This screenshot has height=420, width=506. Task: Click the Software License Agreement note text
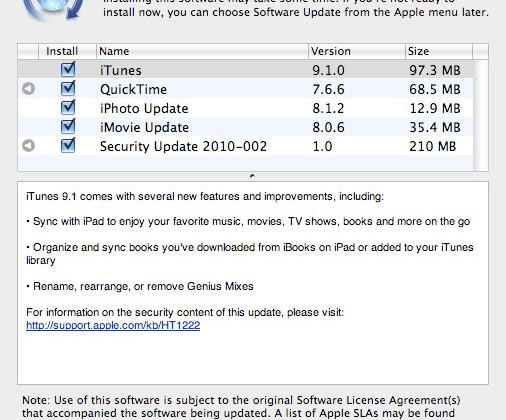tap(241, 407)
